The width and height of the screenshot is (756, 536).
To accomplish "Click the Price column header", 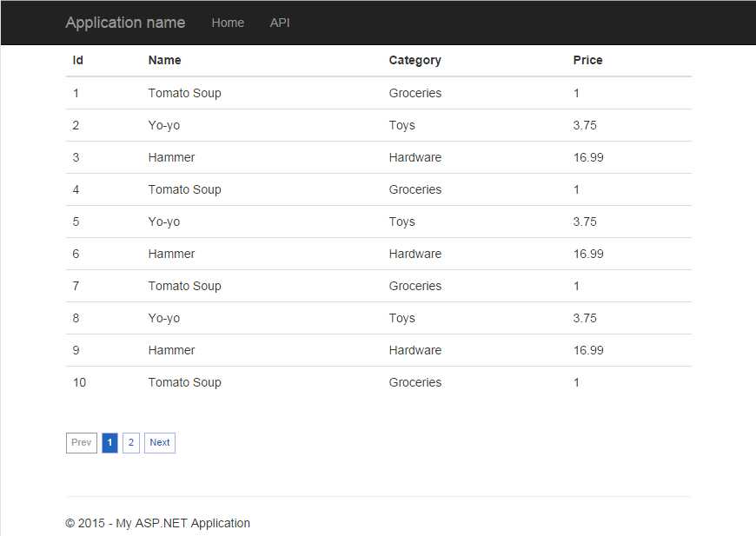I will (587, 60).
